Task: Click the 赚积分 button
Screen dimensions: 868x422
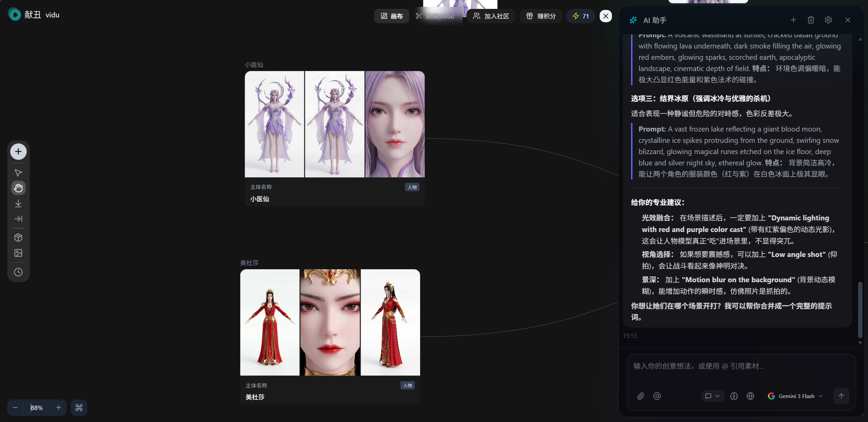Action: pos(541,16)
